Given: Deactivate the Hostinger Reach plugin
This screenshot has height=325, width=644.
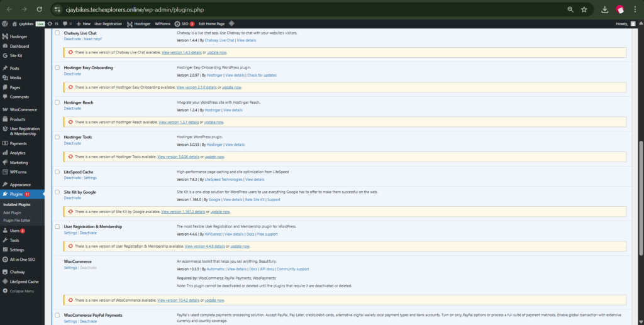Looking at the screenshot, I should [x=72, y=108].
